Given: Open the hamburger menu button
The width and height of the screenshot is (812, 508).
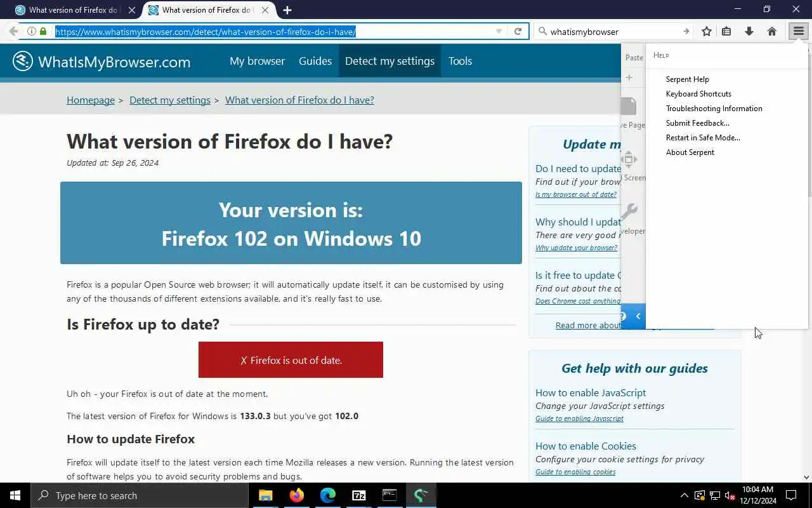Looking at the screenshot, I should (x=798, y=31).
